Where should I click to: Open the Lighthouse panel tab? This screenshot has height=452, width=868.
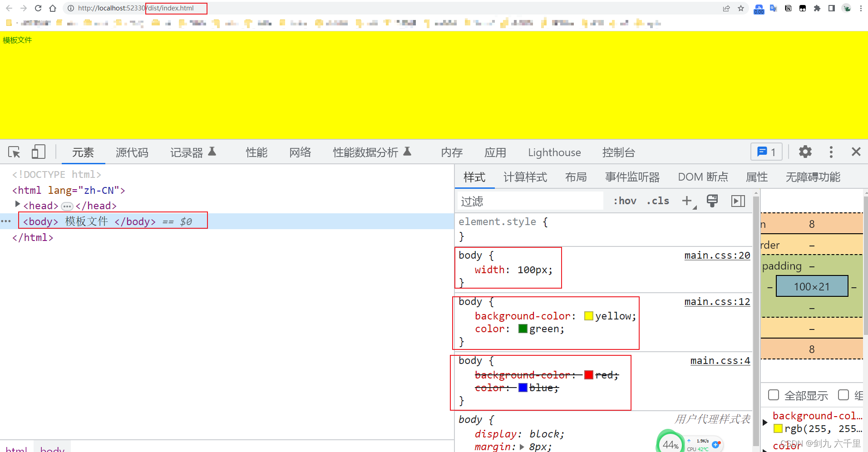click(554, 152)
